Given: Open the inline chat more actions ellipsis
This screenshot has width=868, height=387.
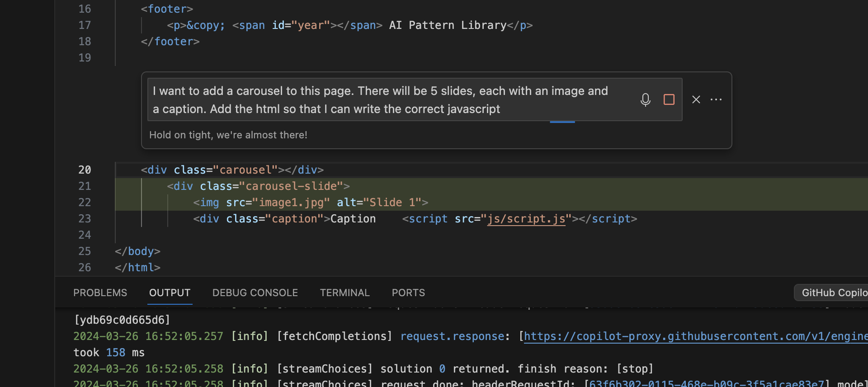Looking at the screenshot, I should [x=716, y=99].
